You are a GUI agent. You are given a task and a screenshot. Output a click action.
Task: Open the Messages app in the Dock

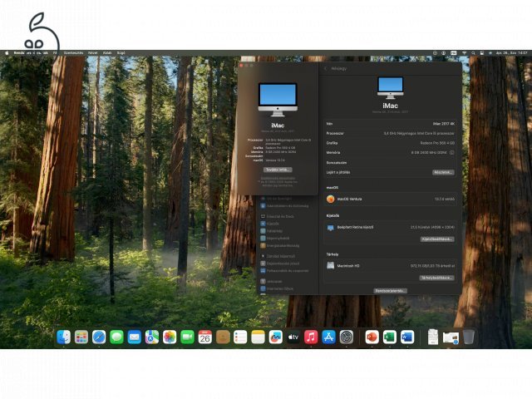[116, 337]
